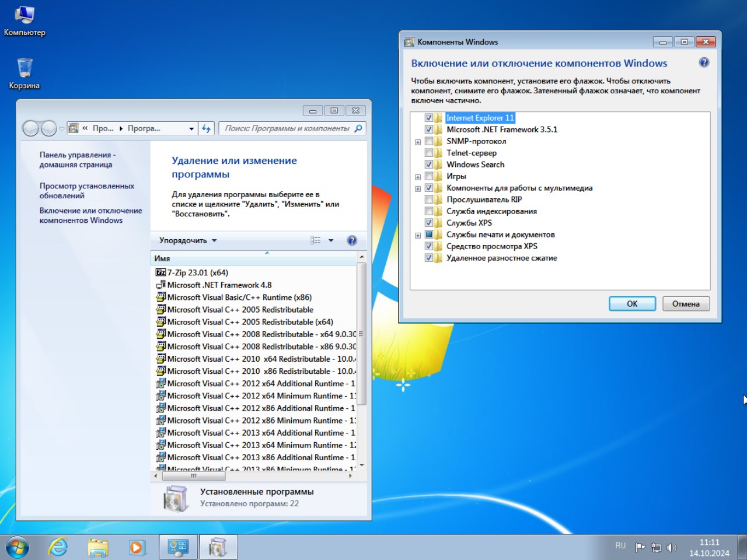
Task: Select the Microsoft .NET Framework 4.8 icon
Action: pos(160,285)
